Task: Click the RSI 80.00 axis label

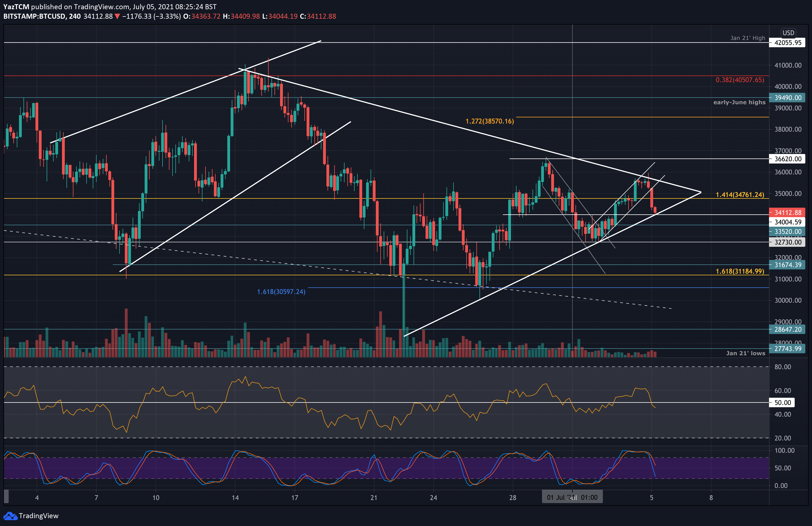Action: coord(783,367)
